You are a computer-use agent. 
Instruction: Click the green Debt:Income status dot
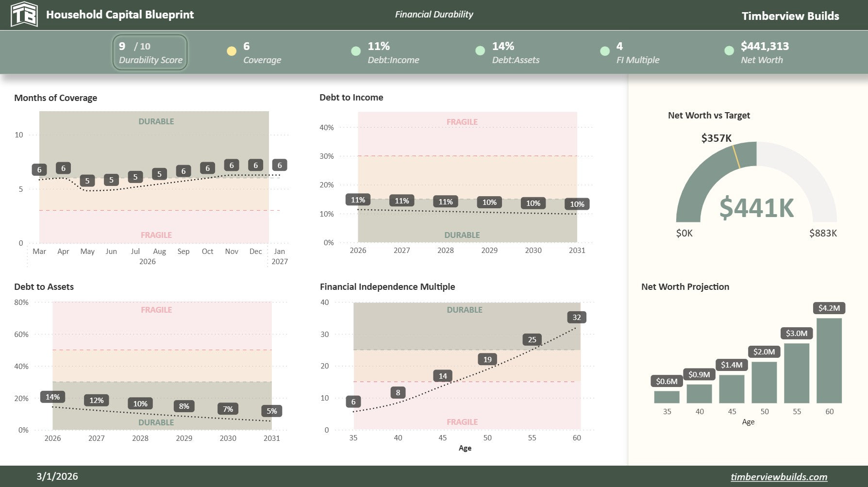356,51
